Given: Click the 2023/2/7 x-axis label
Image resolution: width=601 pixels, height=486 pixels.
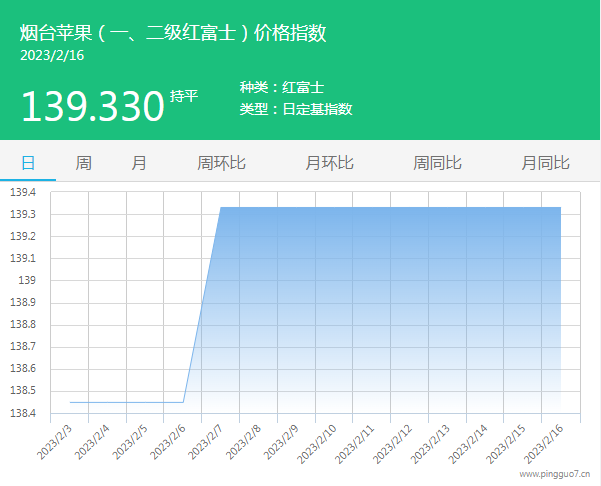Looking at the screenshot, I should (205, 442).
